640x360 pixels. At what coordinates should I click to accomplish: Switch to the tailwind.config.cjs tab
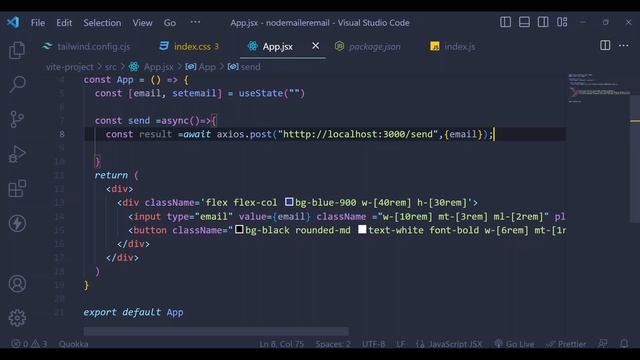(x=86, y=47)
